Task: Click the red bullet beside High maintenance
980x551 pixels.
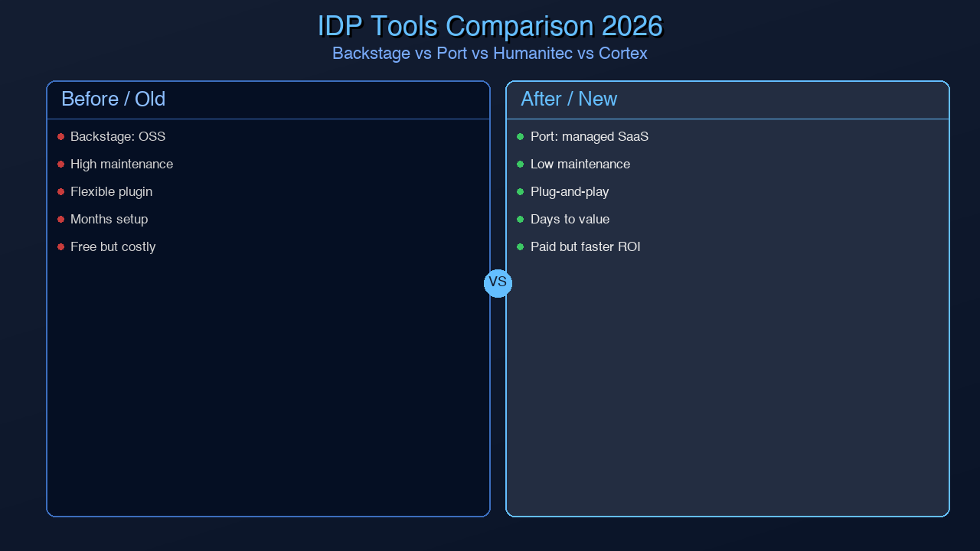Action: click(60, 164)
